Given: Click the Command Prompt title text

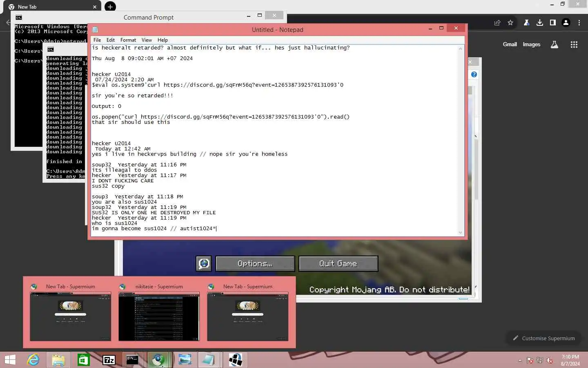Looking at the screenshot, I should pyautogui.click(x=149, y=18).
